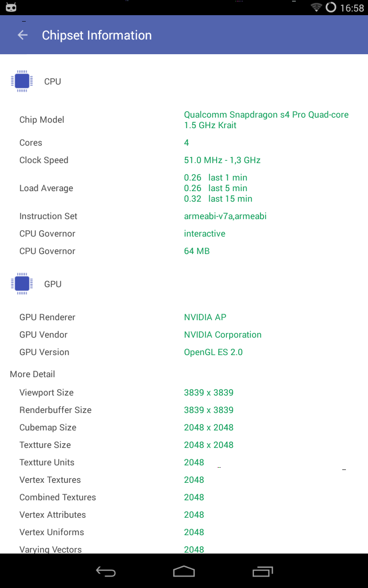Select the NVIDIA Corporation GPU vendor entry

223,334
